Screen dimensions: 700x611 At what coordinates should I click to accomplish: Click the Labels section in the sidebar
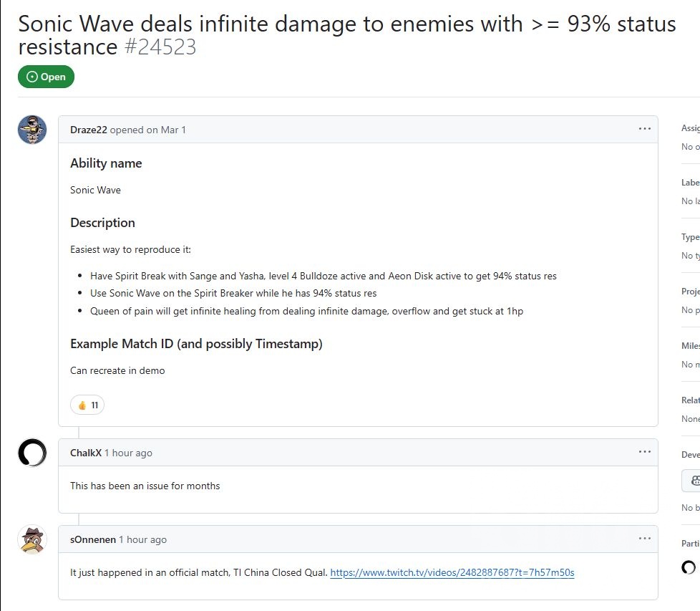coord(690,182)
